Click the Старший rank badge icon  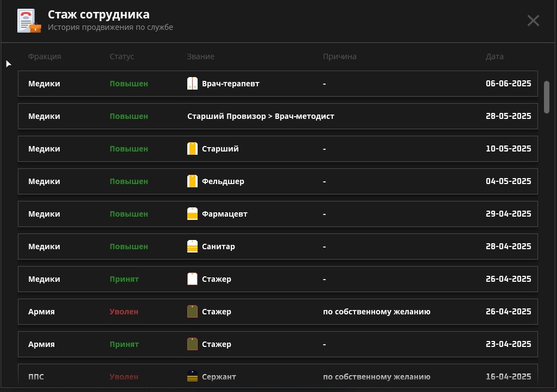point(192,149)
